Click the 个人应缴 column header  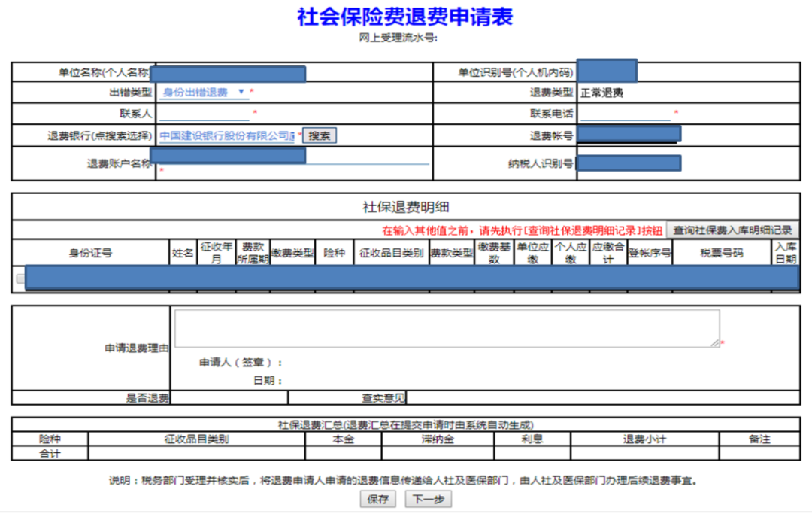(x=571, y=253)
